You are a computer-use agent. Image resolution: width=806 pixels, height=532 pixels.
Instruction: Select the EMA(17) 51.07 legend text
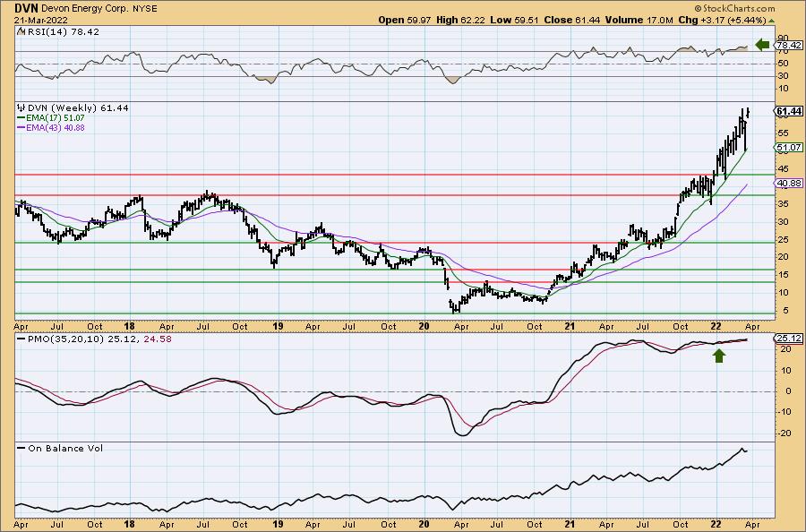[56, 117]
